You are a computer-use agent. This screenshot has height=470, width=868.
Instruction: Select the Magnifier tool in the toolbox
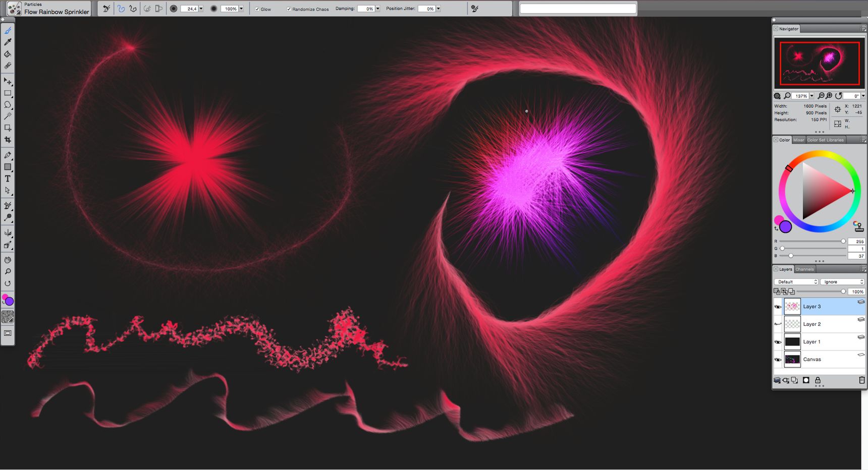8,272
